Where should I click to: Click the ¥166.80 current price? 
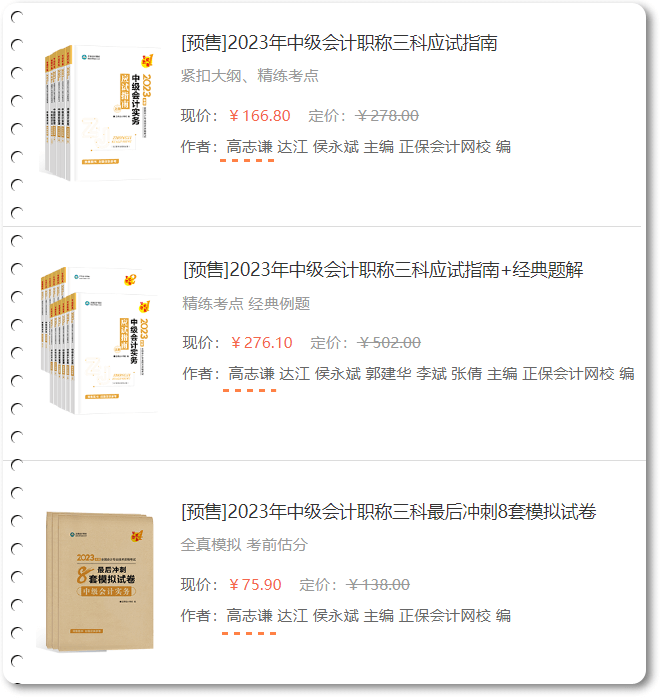259,116
